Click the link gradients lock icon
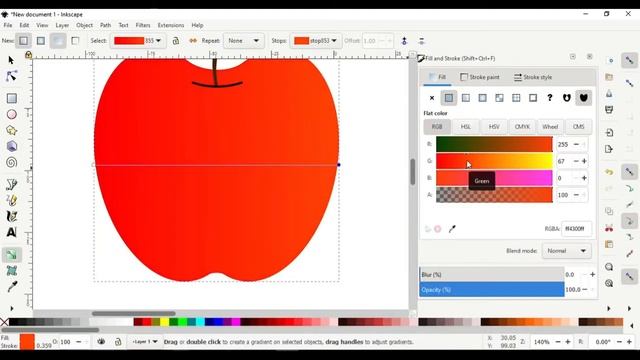 click(176, 41)
